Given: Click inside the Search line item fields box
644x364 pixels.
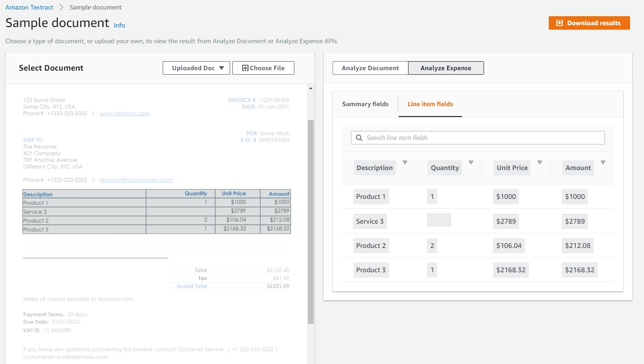Looking at the screenshot, I should coord(478,137).
